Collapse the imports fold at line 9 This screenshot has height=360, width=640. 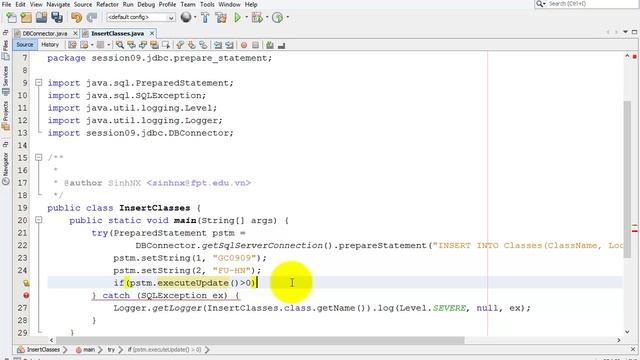(x=38, y=82)
